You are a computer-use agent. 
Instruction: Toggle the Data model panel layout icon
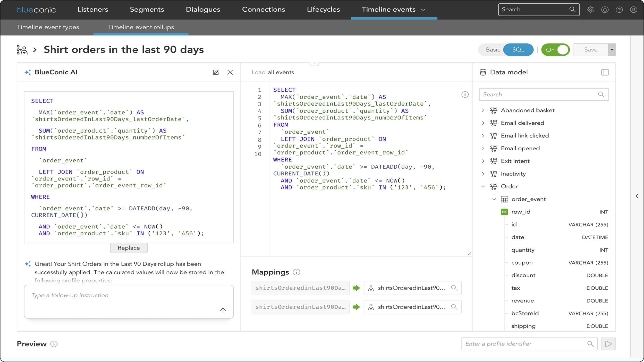[605, 72]
